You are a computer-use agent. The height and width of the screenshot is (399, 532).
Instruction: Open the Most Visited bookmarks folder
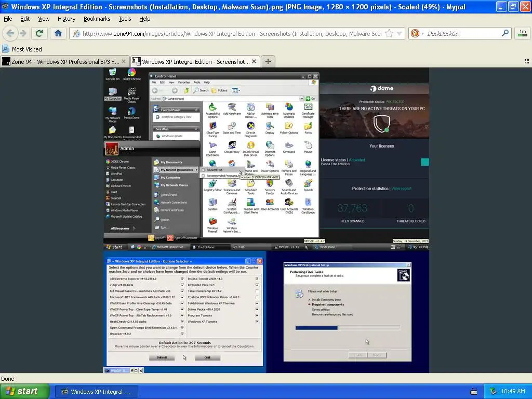click(22, 49)
